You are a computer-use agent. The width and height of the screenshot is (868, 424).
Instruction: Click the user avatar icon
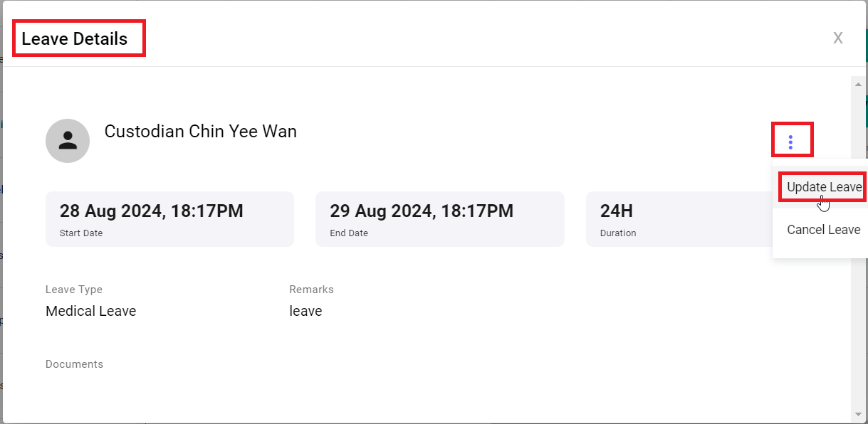pos(68,141)
